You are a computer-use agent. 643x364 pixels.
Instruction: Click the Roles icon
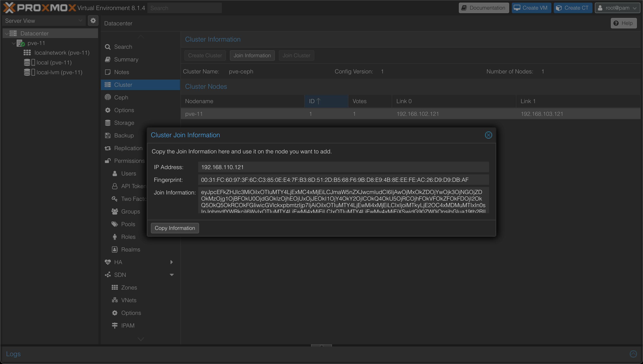(115, 237)
